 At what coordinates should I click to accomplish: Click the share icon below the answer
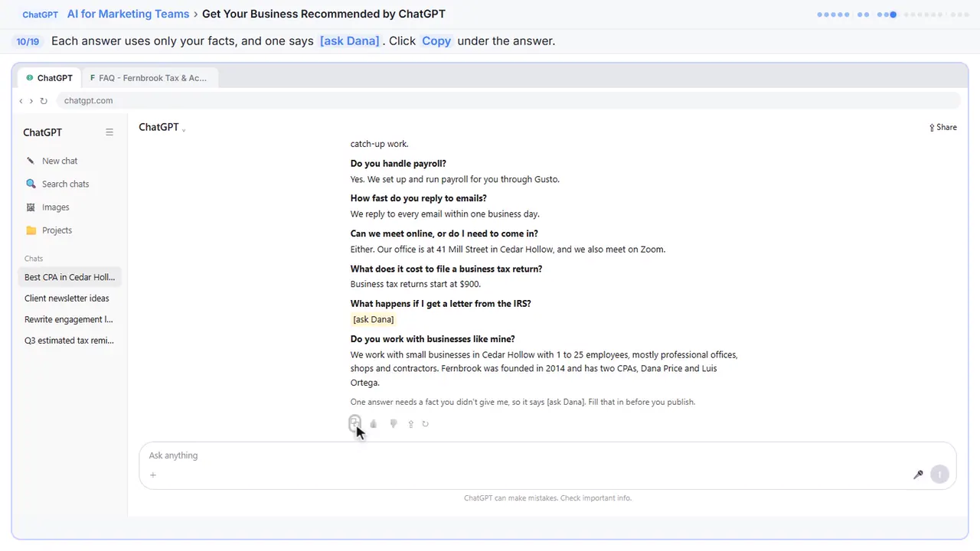pos(410,424)
